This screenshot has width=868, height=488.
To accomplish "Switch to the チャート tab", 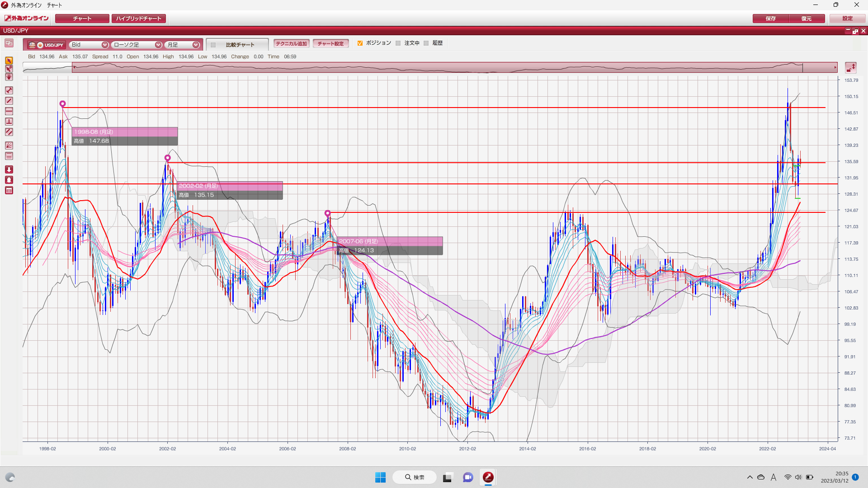I will pos(82,19).
